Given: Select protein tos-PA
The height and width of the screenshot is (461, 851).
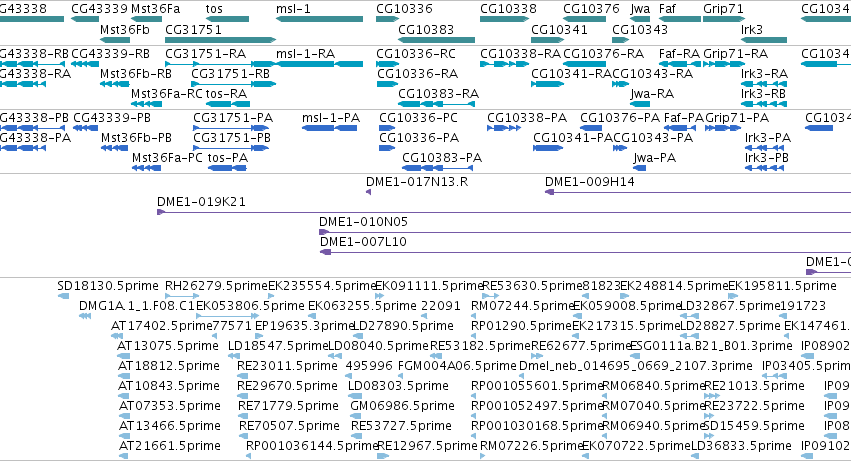Looking at the screenshot, I should pos(228,158).
